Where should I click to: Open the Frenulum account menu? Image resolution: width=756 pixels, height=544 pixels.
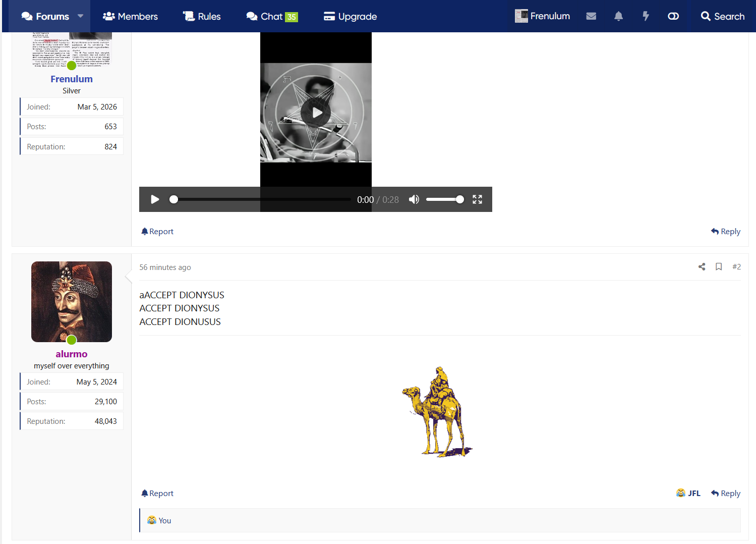click(x=543, y=16)
